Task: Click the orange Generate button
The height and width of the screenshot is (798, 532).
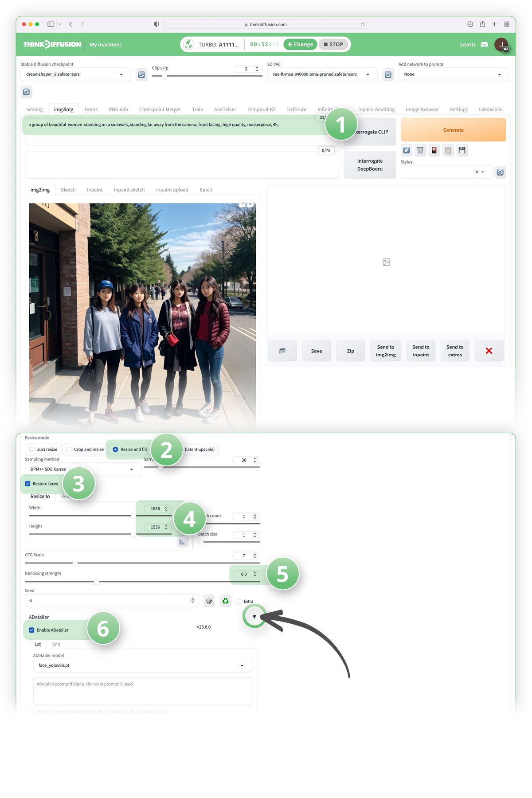Action: 453,130
